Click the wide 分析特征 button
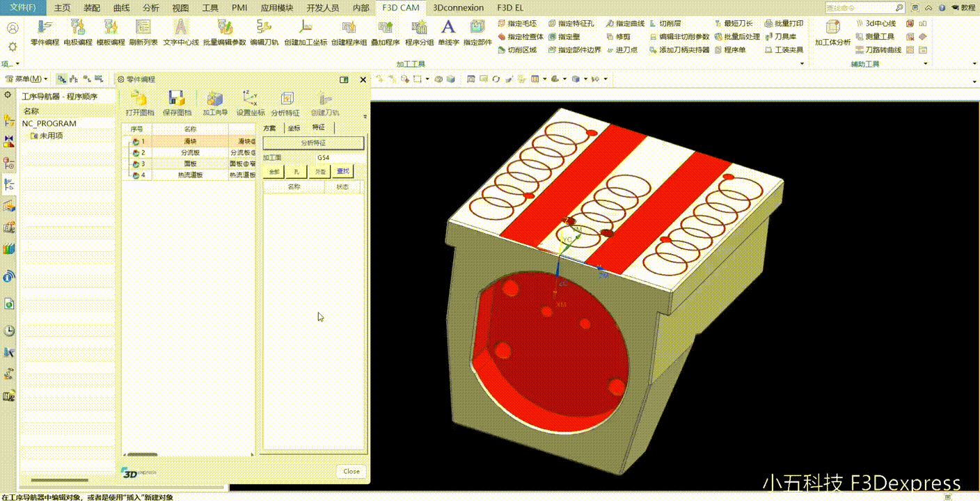Image resolution: width=980 pixels, height=501 pixels. [x=313, y=143]
